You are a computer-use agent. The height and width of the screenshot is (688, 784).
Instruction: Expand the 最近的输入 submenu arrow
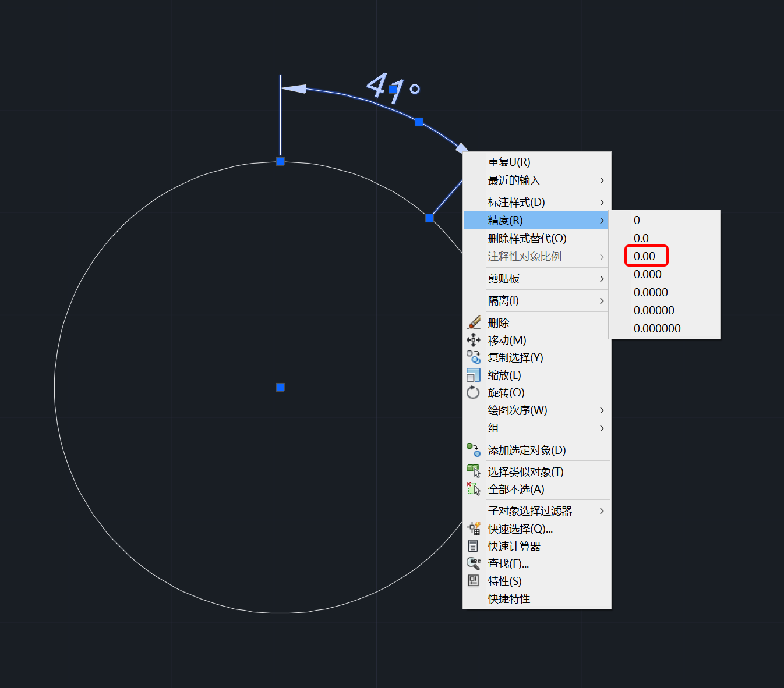(602, 180)
